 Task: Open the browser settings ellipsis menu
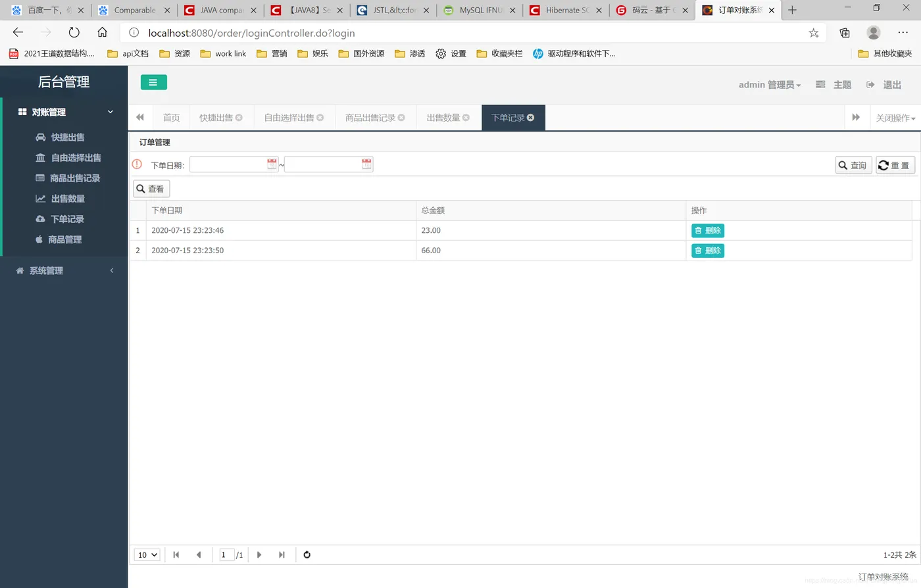click(903, 32)
